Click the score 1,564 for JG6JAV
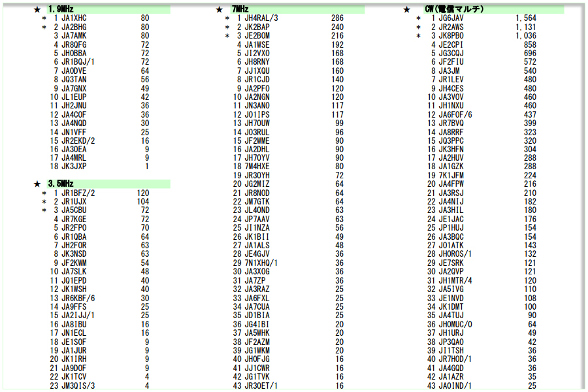Screen dimensions: 588x392 (x=525, y=19)
